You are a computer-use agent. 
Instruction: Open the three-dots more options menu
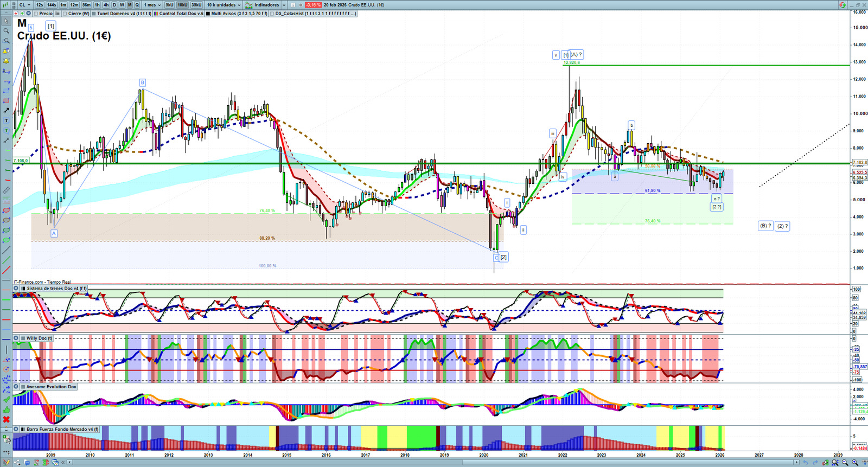coord(6,451)
